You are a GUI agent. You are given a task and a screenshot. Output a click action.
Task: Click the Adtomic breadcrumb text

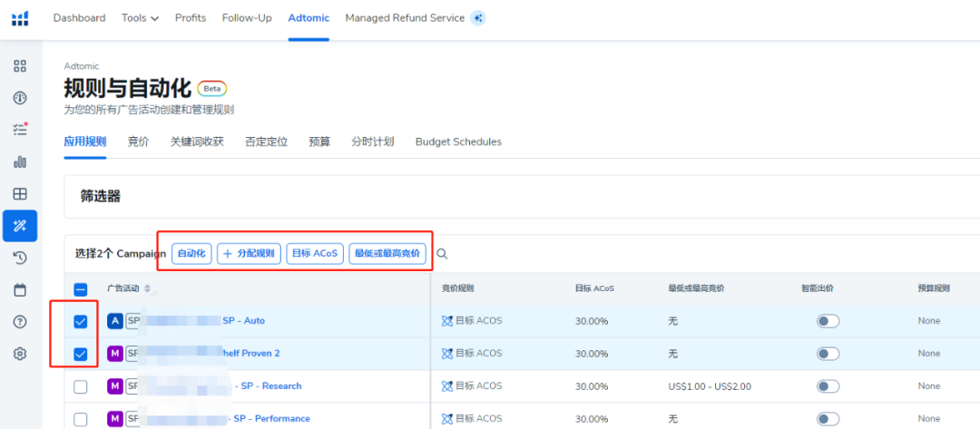click(x=82, y=65)
